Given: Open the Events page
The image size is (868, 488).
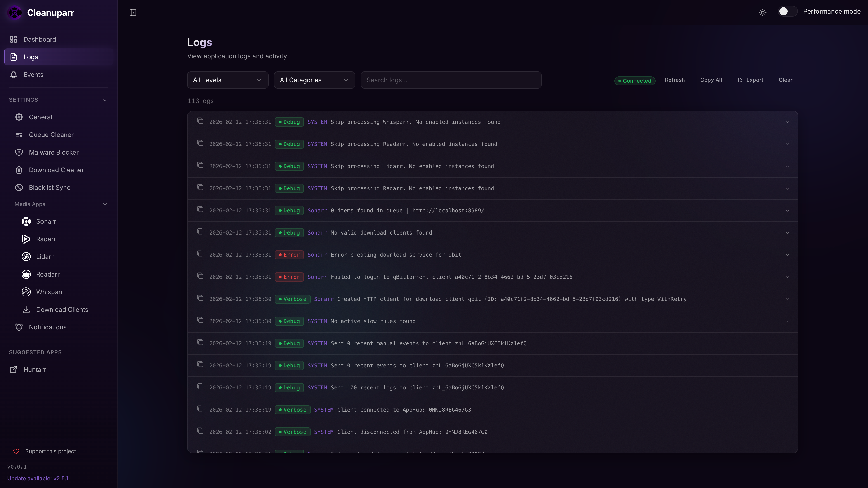Looking at the screenshot, I should pos(59,74).
